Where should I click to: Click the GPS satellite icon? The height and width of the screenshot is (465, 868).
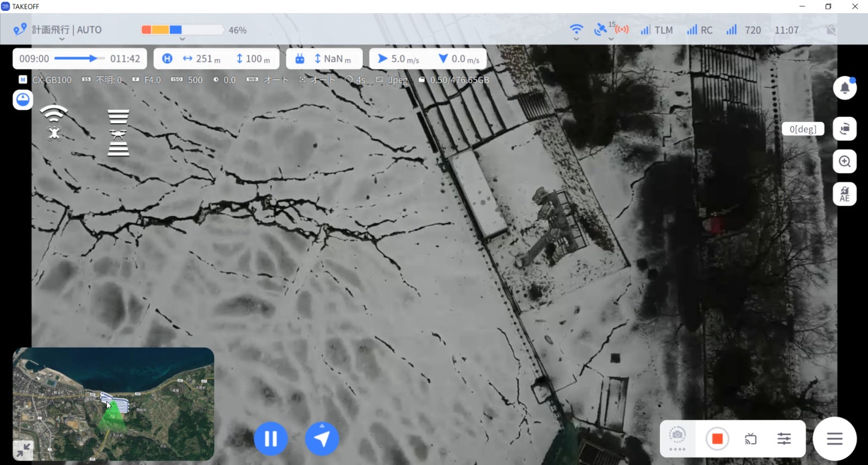click(600, 29)
